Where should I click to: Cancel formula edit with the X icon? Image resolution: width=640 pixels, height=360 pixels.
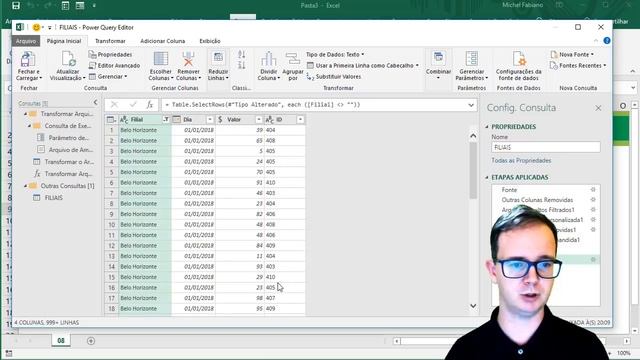114,105
